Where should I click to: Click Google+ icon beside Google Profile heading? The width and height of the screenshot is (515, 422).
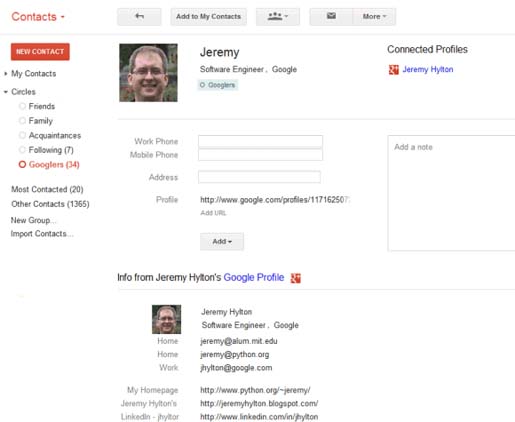(x=296, y=278)
